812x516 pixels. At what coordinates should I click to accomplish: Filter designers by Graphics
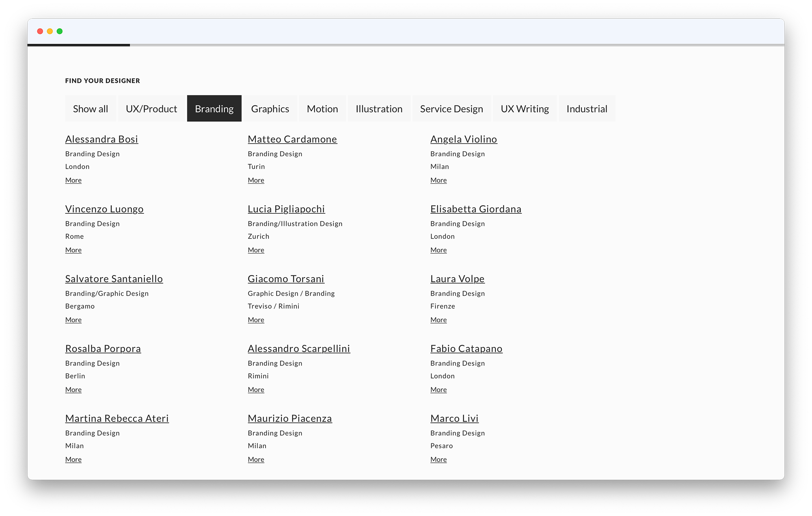[x=270, y=109]
